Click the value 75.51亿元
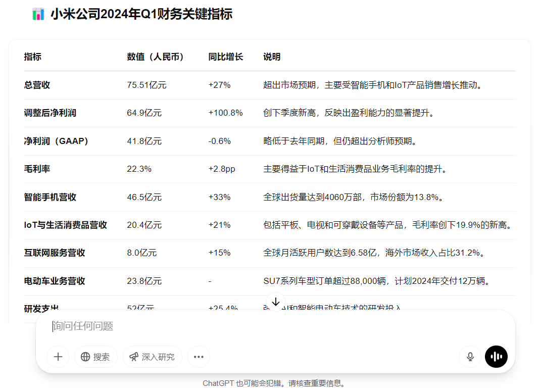The width and height of the screenshot is (541, 392). (x=146, y=85)
